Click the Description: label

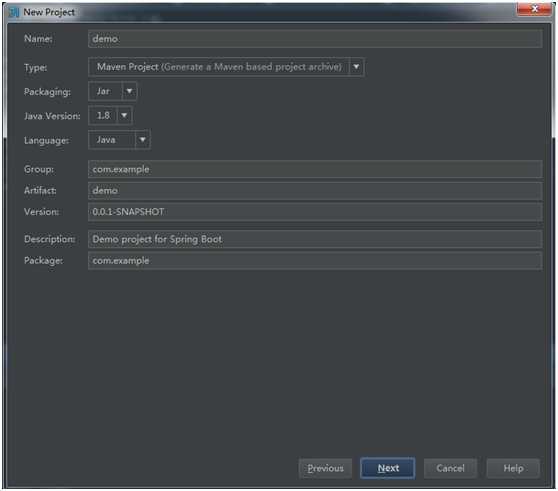[49, 239]
